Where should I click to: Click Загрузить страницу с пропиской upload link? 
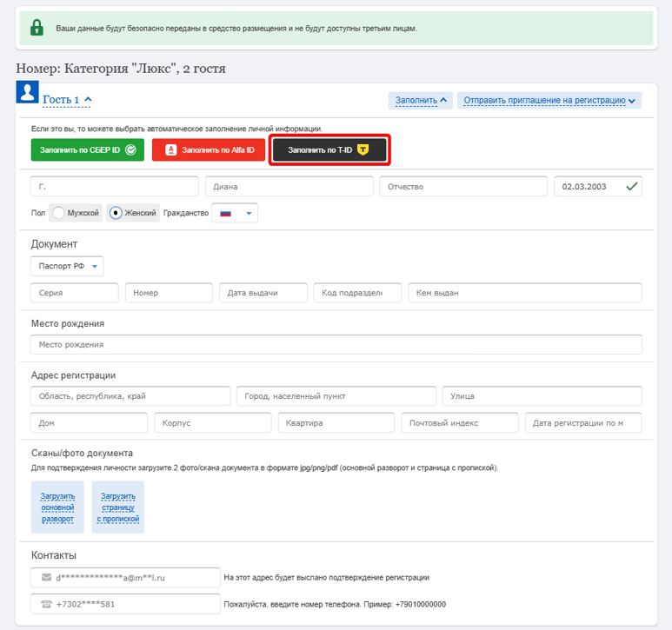click(x=118, y=507)
